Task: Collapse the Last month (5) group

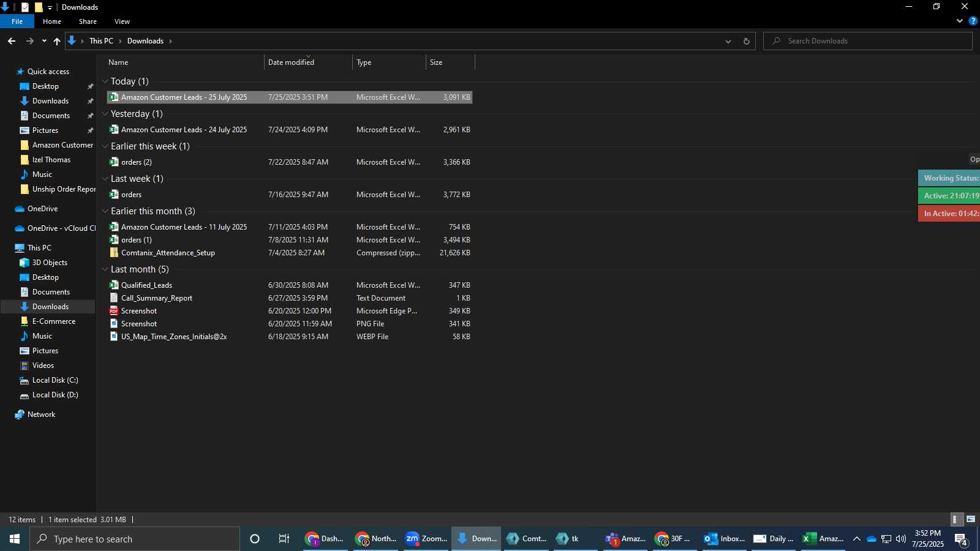Action: point(105,269)
